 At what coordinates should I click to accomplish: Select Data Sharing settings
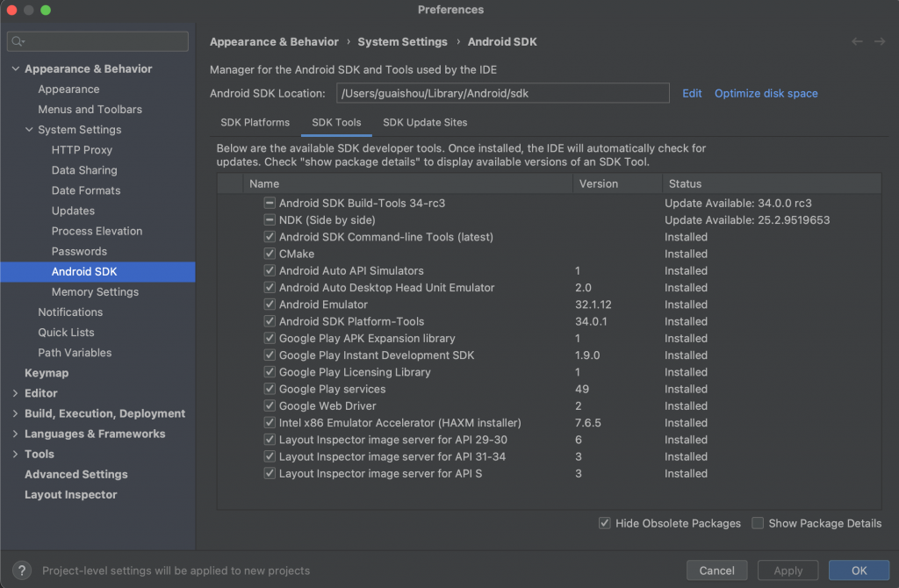[x=84, y=170]
